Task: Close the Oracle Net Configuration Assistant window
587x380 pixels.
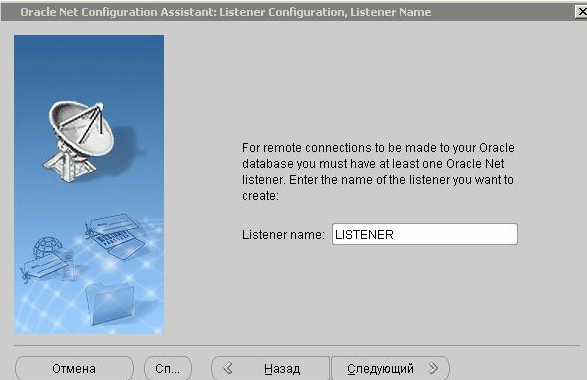Action: [x=582, y=12]
